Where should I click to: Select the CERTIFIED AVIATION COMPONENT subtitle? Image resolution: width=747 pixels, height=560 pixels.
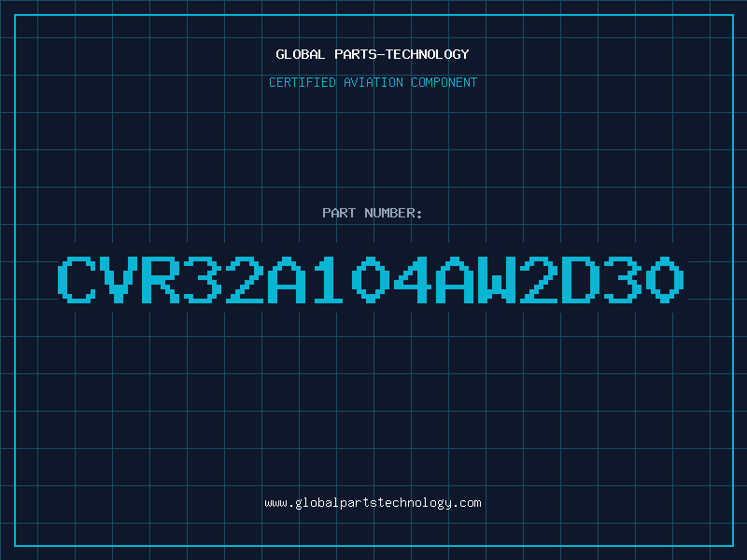(373, 82)
